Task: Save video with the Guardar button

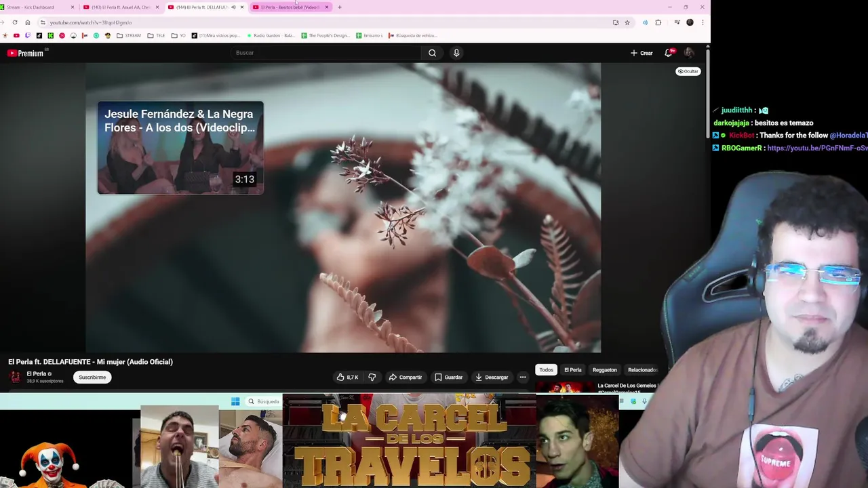Action: pyautogui.click(x=449, y=377)
